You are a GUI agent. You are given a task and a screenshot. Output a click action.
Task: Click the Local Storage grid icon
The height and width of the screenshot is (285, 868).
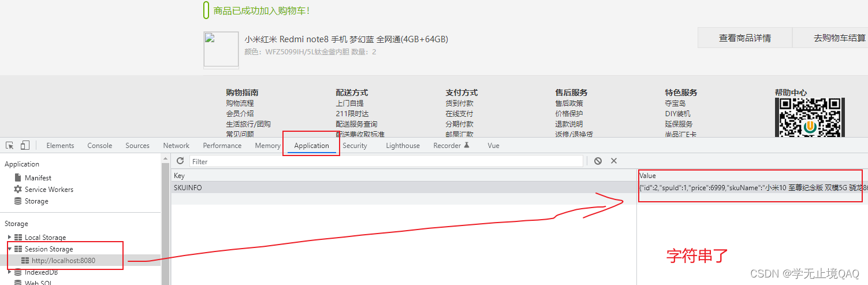pyautogui.click(x=18, y=237)
